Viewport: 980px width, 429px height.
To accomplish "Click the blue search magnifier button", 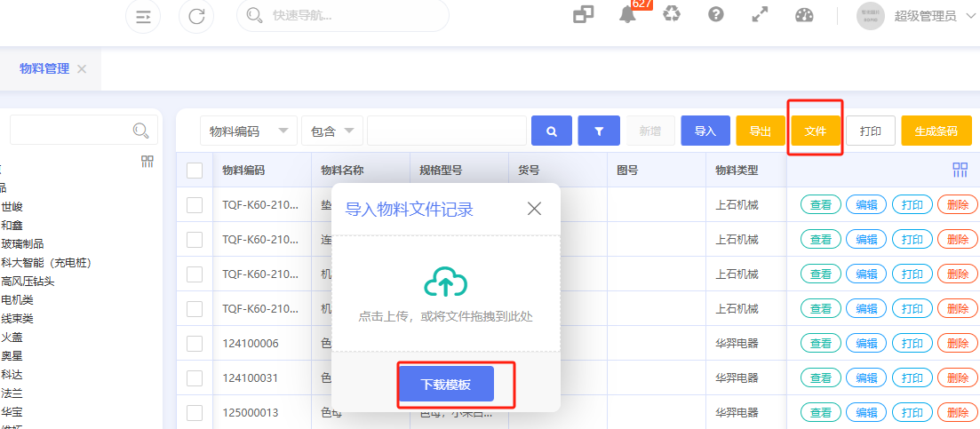I will 552,131.
